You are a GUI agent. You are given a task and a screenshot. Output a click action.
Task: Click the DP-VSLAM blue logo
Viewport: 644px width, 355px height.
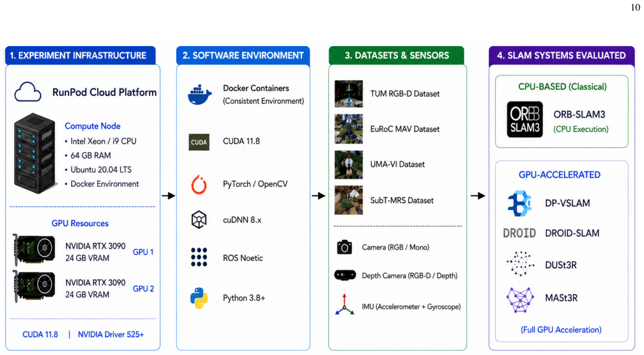[x=519, y=204]
